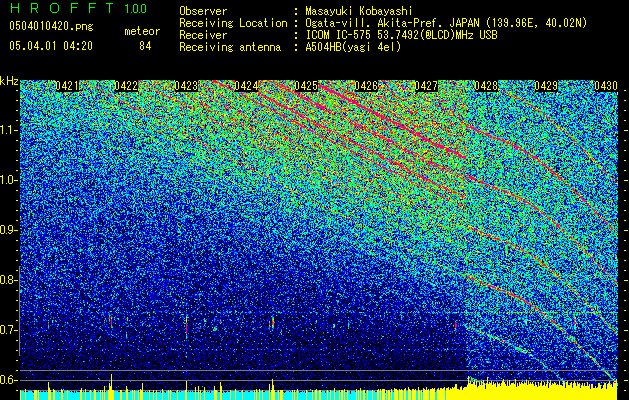Click the Ogata-vill. Akita-Pref. JAPAN location
The width and height of the screenshot is (629, 400).
446,23
